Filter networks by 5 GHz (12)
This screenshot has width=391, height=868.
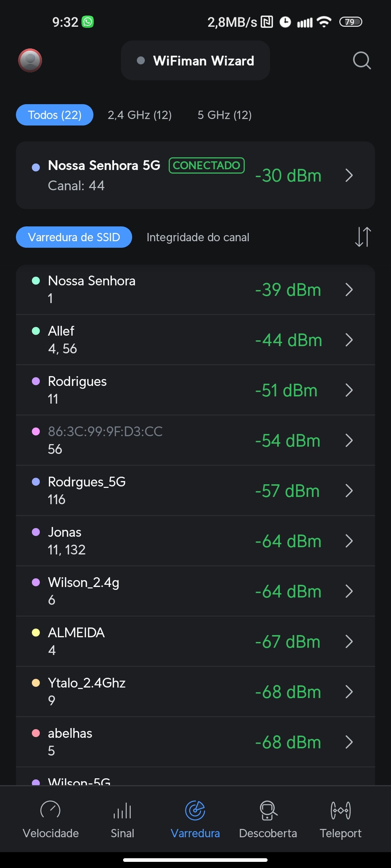(224, 115)
